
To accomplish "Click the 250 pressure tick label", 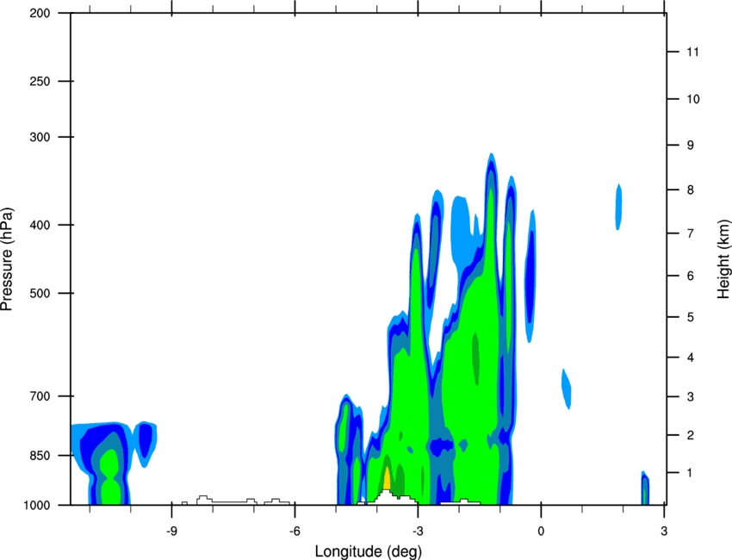I will pyautogui.click(x=40, y=81).
